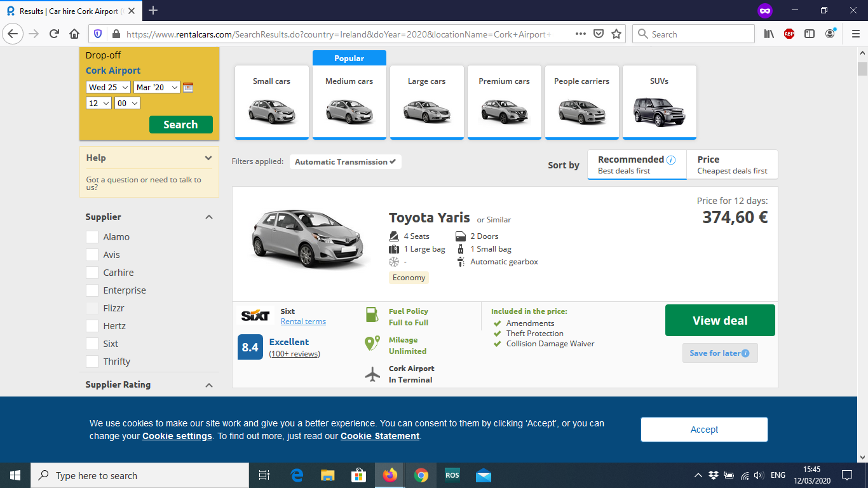Show hidden system tray icons
The width and height of the screenshot is (868, 488).
(x=698, y=475)
